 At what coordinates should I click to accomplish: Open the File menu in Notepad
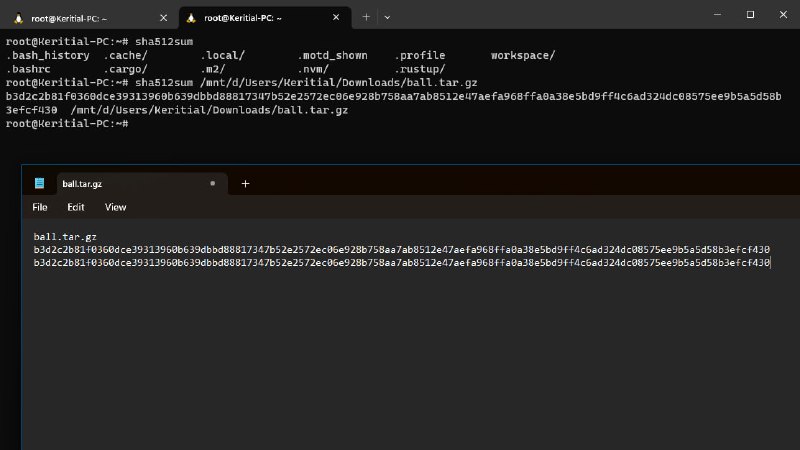(x=40, y=207)
